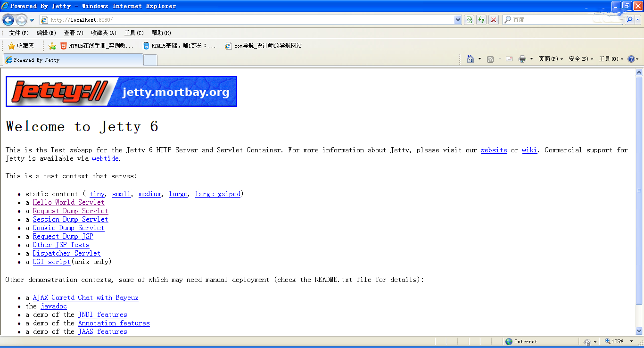Click the Home house icon
644x348 pixels.
(471, 59)
